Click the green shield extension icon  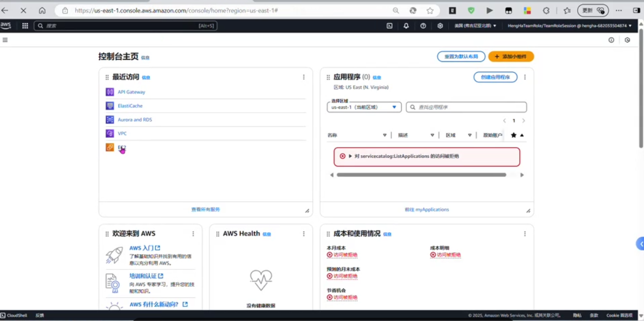click(x=471, y=11)
